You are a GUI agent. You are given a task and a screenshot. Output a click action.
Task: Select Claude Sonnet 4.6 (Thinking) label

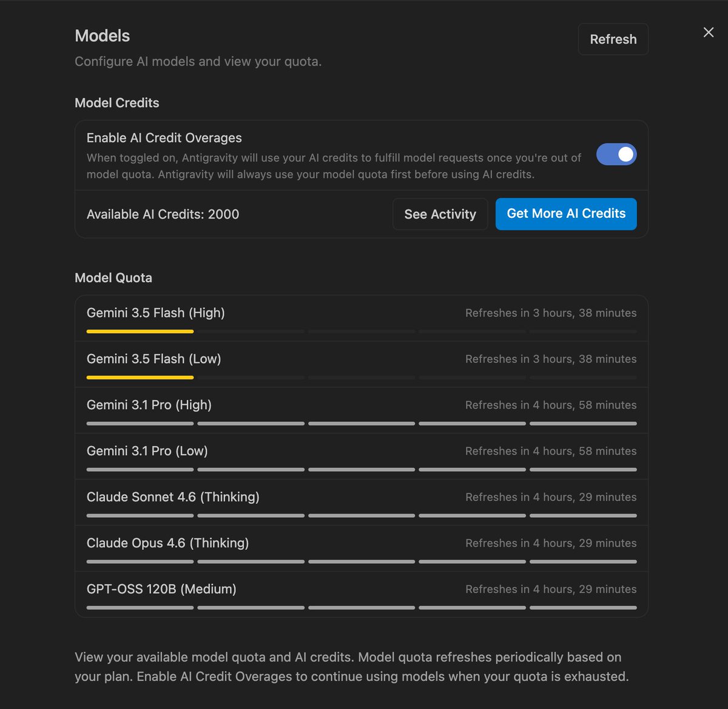point(173,497)
